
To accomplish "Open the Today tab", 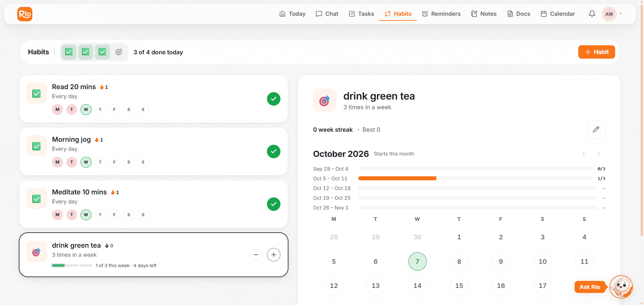I will [x=292, y=14].
